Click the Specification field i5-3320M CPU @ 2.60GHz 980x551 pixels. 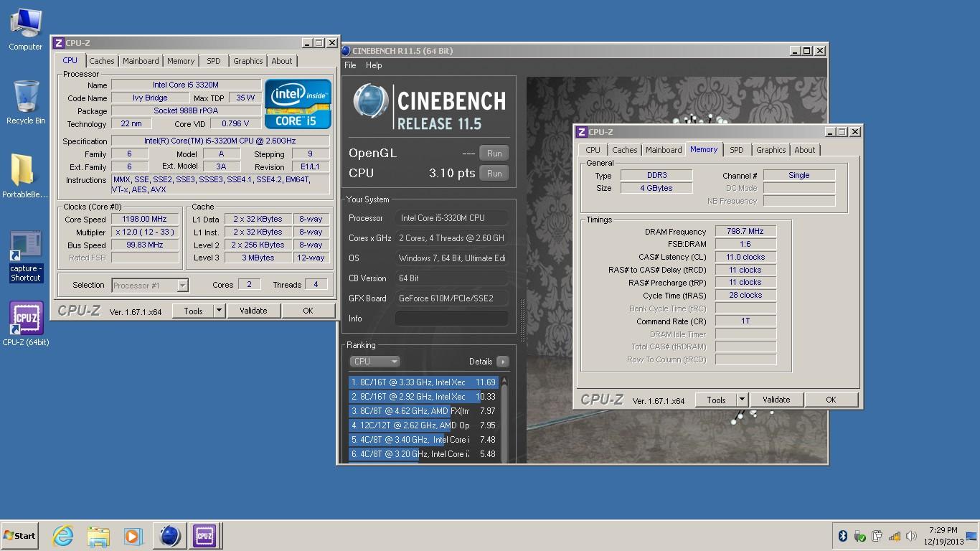click(x=220, y=141)
